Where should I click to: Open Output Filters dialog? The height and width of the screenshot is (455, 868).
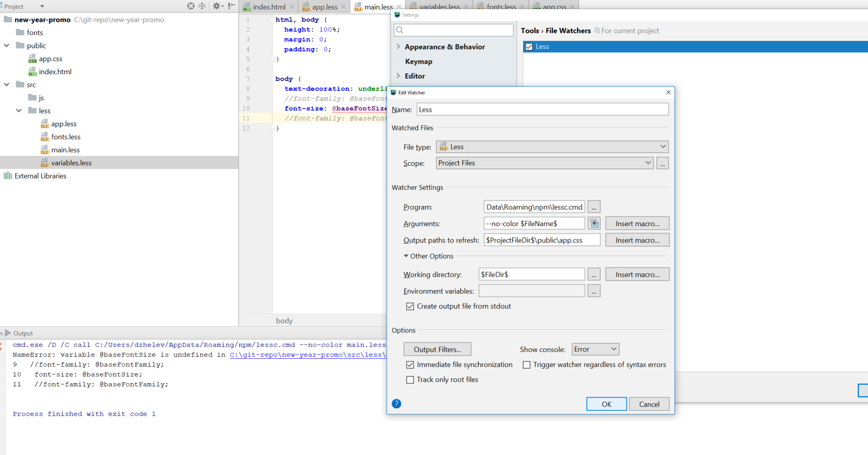[x=437, y=349]
